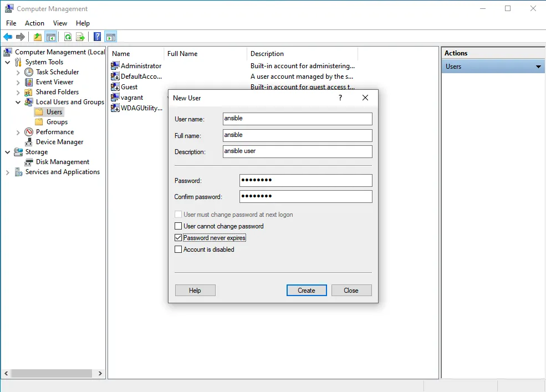This screenshot has height=392, width=546.
Task: Open the Action menu
Action: point(34,23)
